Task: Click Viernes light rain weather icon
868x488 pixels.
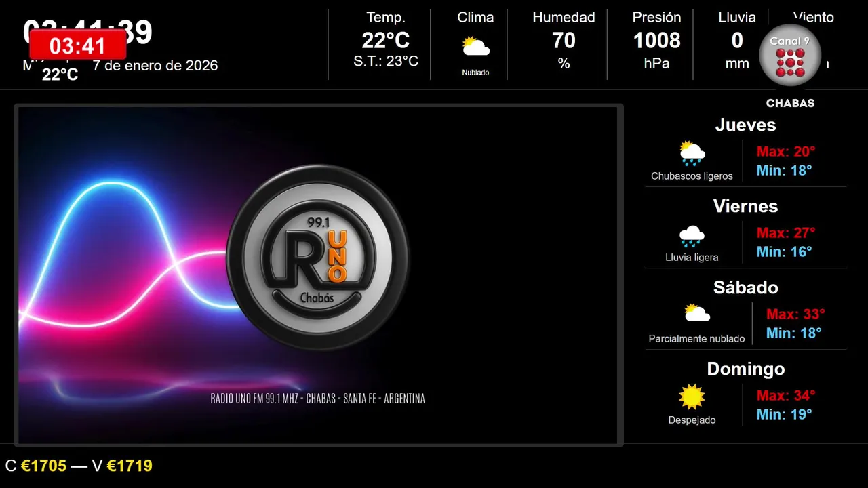Action: tap(692, 236)
